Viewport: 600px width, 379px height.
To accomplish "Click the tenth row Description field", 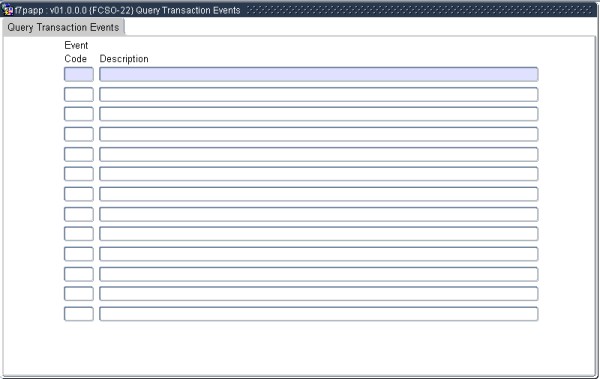I will tap(319, 254).
